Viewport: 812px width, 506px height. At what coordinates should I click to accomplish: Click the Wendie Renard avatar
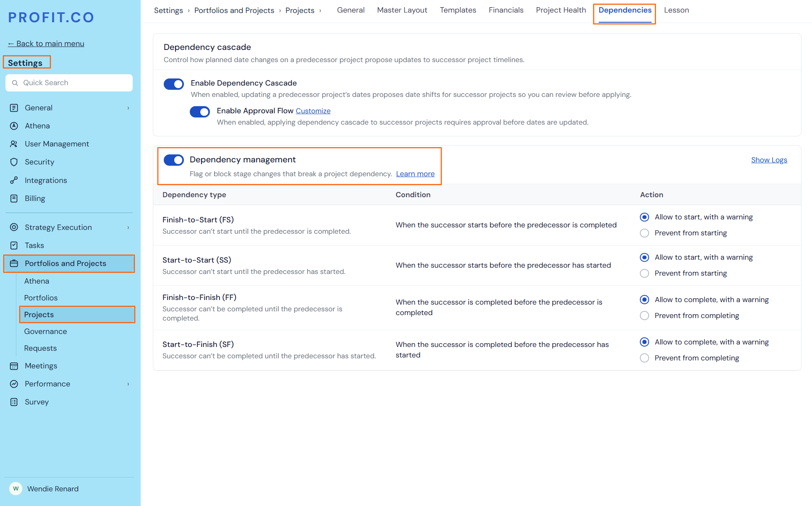[16, 489]
